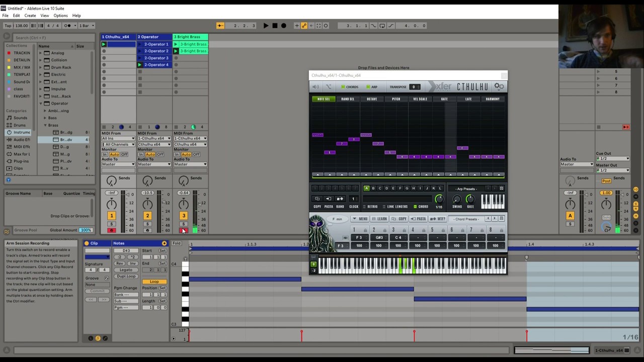Click the hot-swap groove button in Clip box
644x362 pixels.
pos(106,278)
